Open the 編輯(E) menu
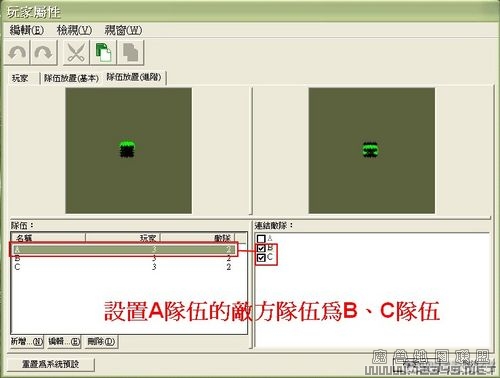Screen dimensions: 500x378 tap(27, 30)
